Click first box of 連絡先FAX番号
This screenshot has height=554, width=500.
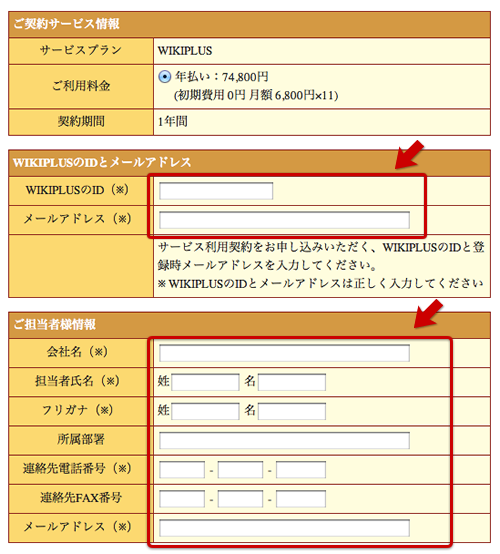tap(182, 499)
